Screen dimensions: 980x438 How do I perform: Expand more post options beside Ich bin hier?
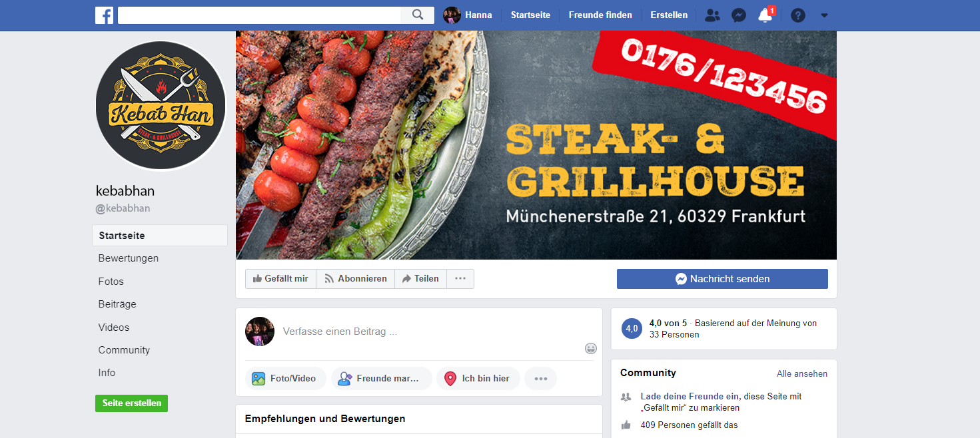(x=540, y=378)
